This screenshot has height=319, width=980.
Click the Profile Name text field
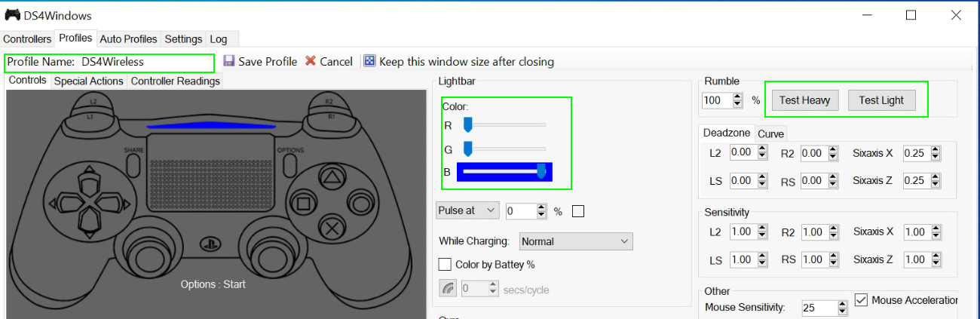145,62
